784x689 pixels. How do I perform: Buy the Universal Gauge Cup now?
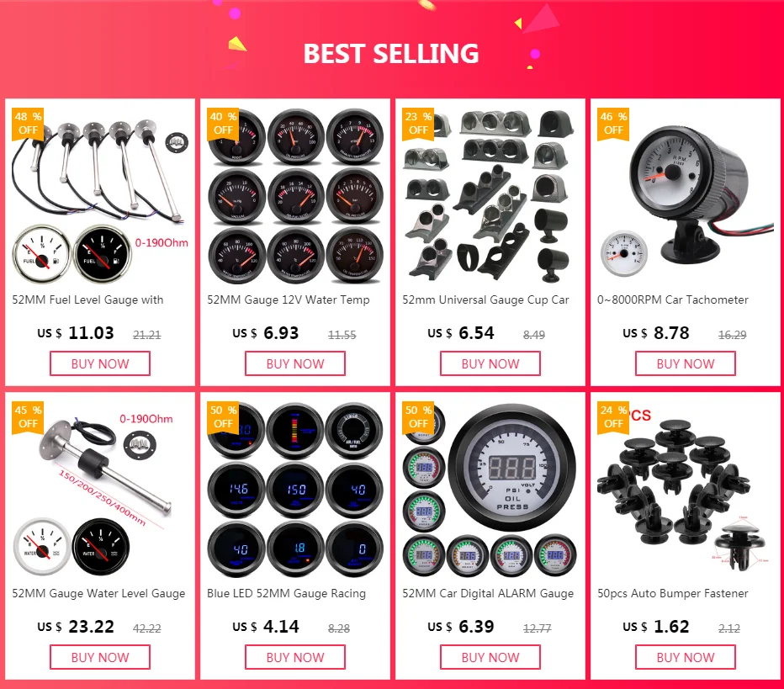[x=490, y=363]
